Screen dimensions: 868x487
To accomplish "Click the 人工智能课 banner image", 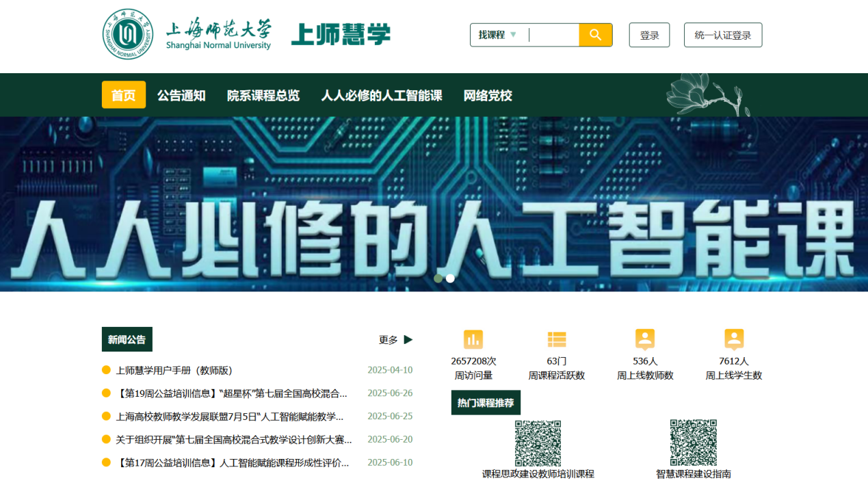I will [x=434, y=205].
